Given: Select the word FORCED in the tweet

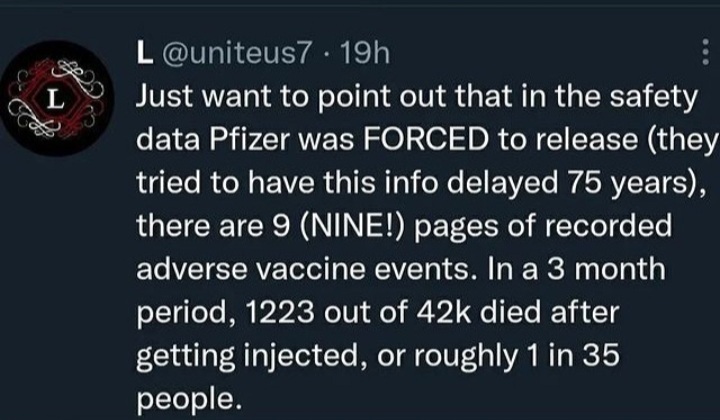Looking at the screenshot, I should [426, 140].
